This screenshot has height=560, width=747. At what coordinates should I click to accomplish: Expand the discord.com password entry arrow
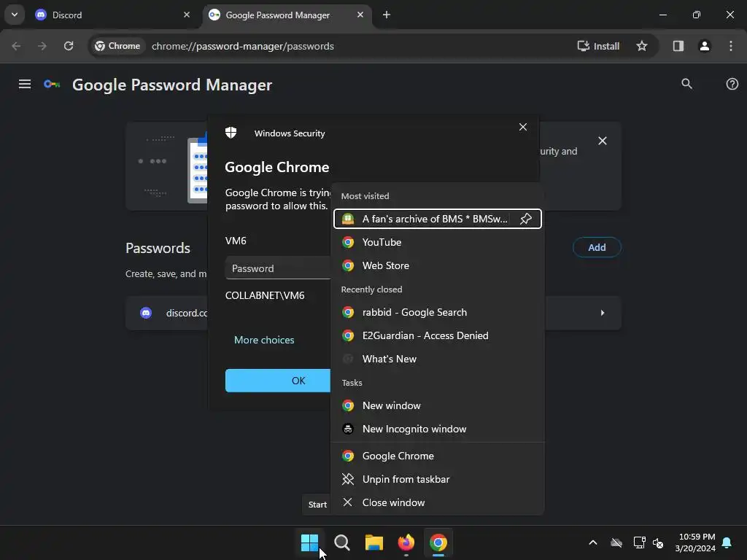click(602, 313)
